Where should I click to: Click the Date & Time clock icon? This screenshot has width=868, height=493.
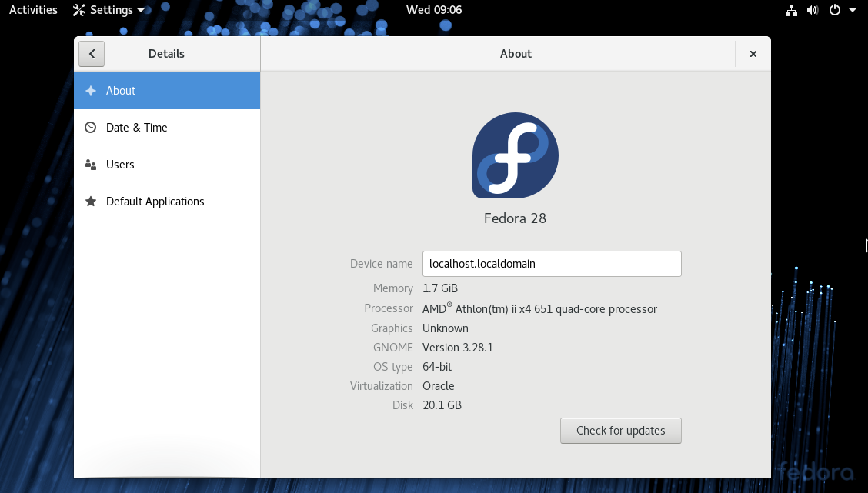pos(90,127)
